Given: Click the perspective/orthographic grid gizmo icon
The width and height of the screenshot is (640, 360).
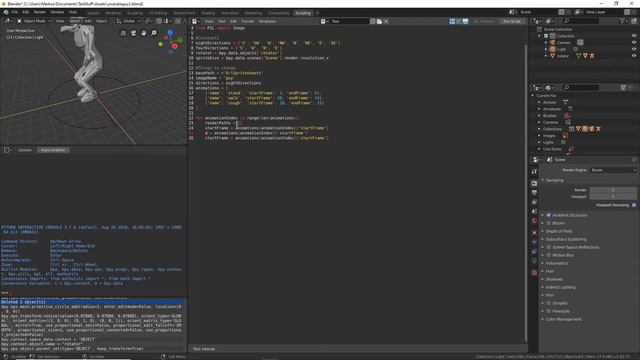Looking at the screenshot, I should point(123,33).
